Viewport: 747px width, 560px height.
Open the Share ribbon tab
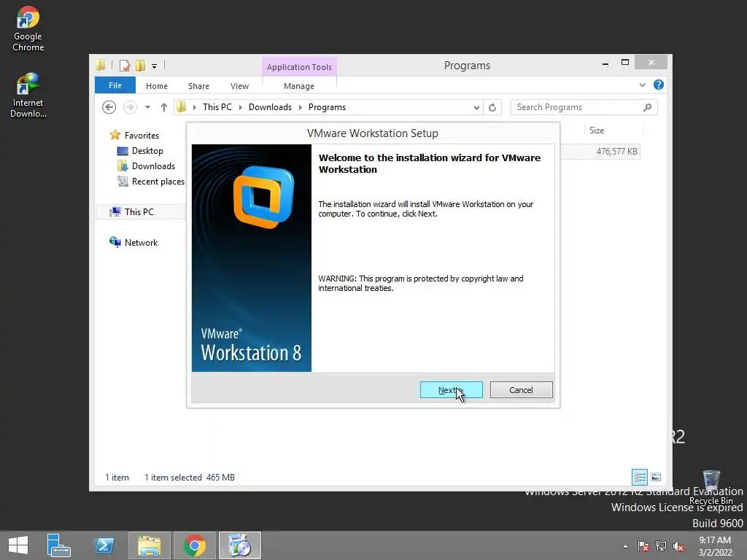click(x=198, y=86)
